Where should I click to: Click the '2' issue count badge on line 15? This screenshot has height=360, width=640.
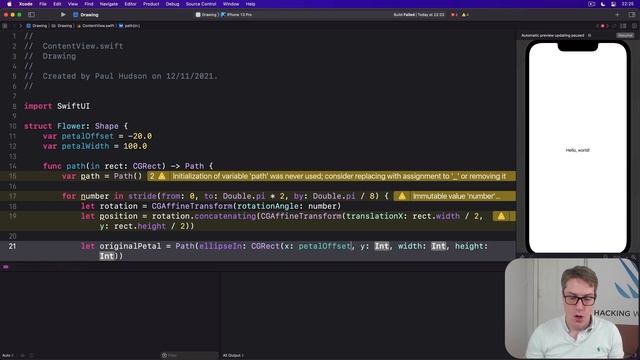pos(152,176)
